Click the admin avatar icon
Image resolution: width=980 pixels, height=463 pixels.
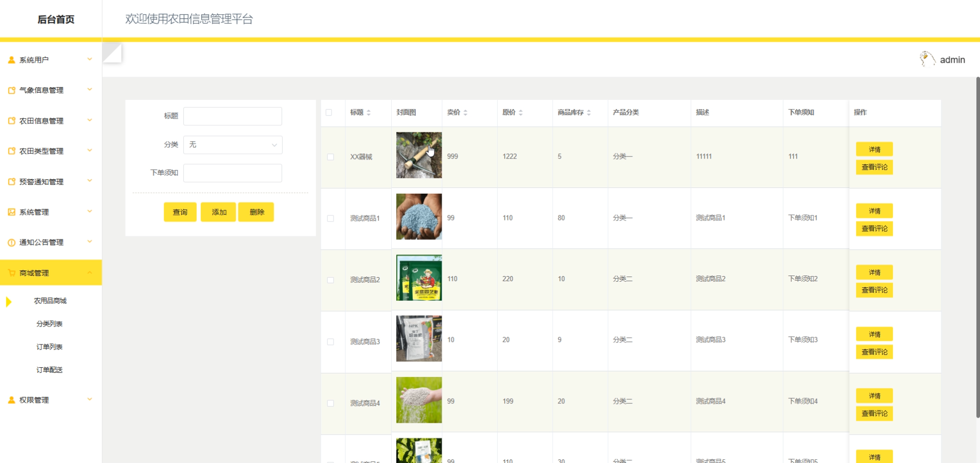point(927,59)
